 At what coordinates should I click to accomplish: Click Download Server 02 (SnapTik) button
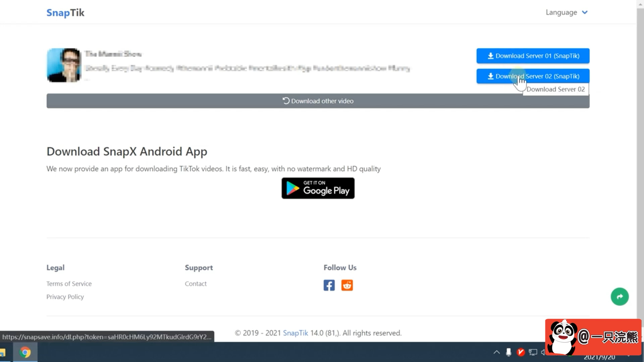click(x=533, y=76)
